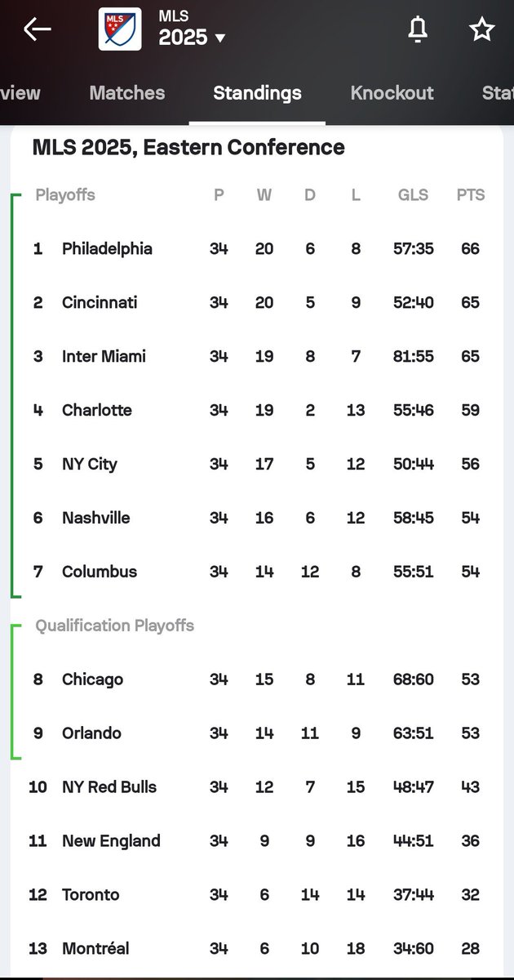Open the NY Red Bulls row

257,787
